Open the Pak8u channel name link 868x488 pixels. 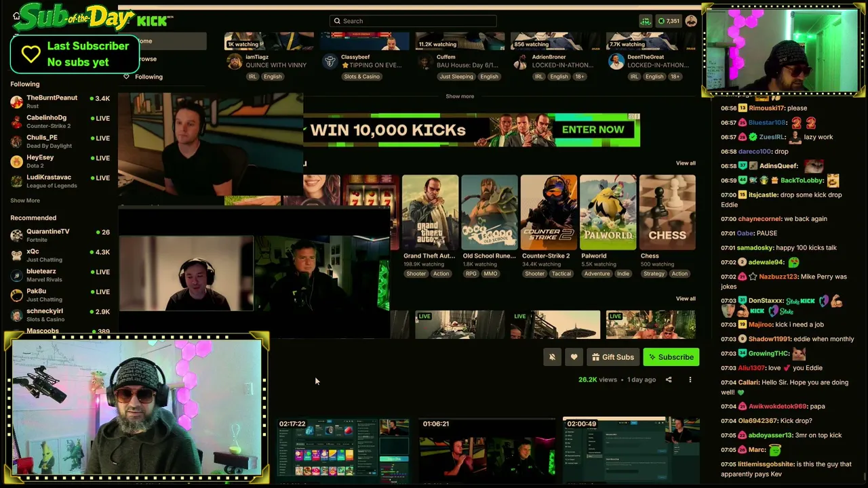point(36,291)
